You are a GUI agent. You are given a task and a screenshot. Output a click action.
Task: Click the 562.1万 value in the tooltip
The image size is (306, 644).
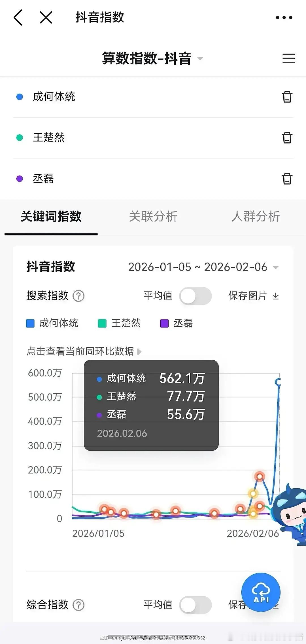182,379
